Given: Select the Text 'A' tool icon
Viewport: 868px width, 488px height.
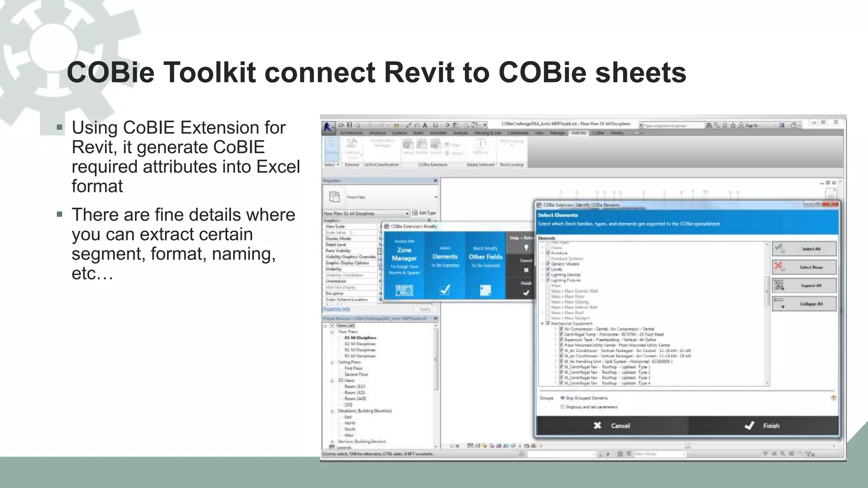Looking at the screenshot, I should pos(425,125).
